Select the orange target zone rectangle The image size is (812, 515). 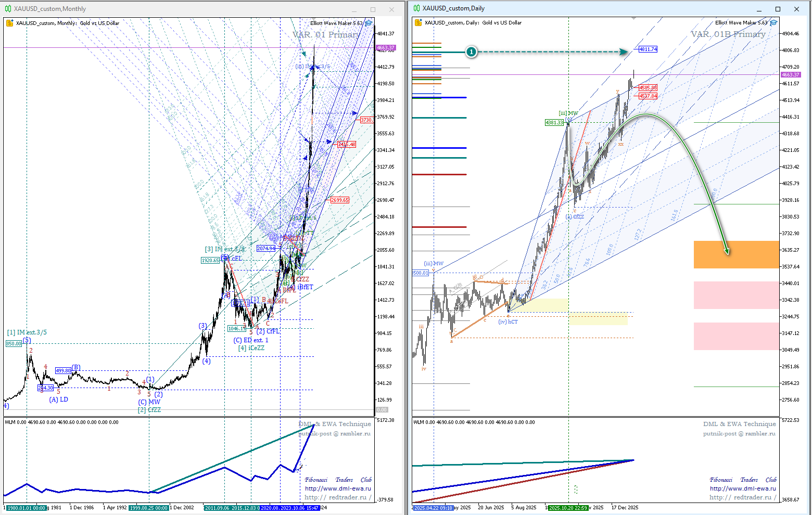736,254
